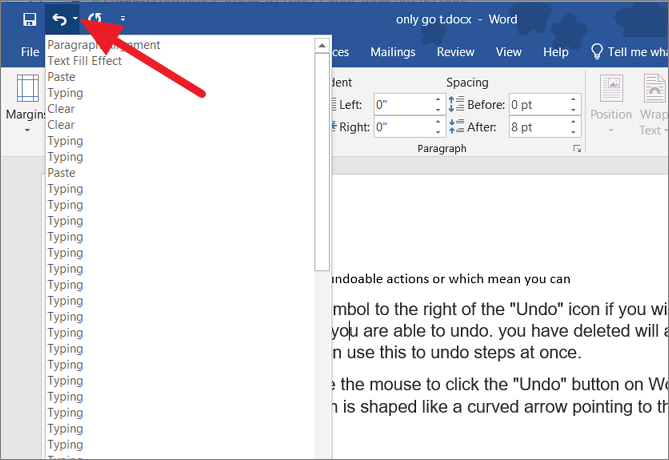Toggle the Undo history dropdown arrow
The height and width of the screenshot is (460, 669).
click(x=75, y=18)
